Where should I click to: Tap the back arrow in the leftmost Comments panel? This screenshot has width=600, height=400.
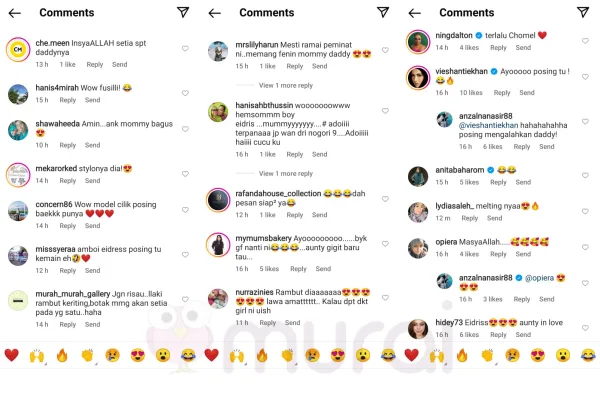[15, 13]
